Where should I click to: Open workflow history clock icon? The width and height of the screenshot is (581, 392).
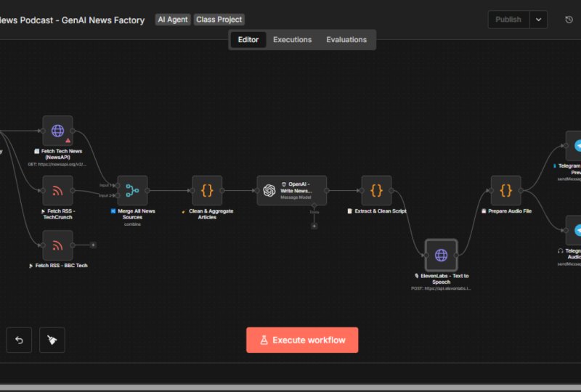pyautogui.click(x=569, y=20)
